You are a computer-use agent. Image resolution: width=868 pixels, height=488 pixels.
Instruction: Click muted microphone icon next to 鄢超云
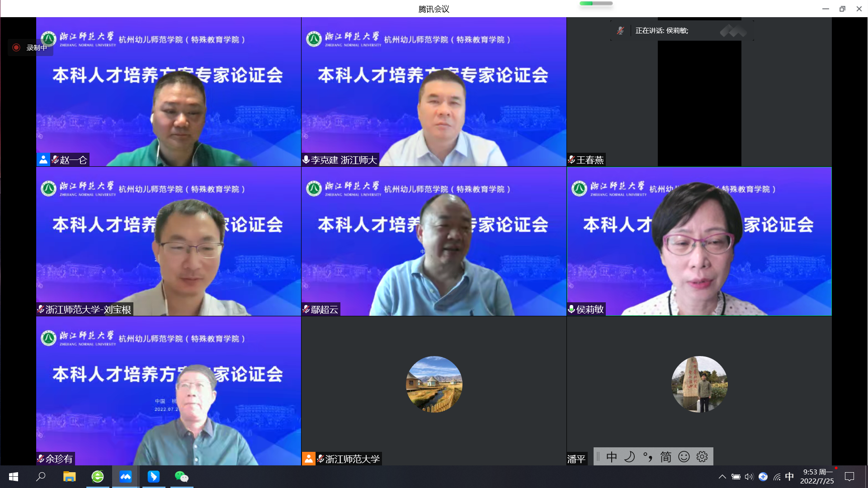point(306,309)
